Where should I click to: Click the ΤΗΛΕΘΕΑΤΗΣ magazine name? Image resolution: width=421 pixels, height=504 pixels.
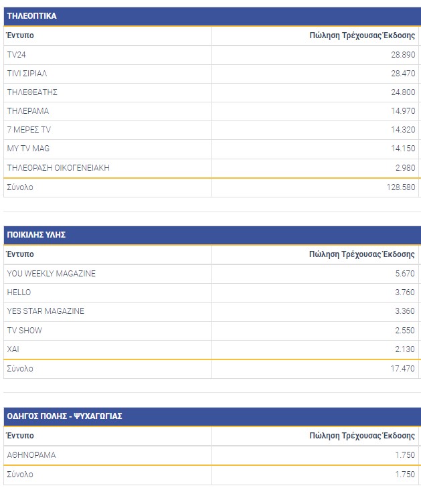(32, 92)
